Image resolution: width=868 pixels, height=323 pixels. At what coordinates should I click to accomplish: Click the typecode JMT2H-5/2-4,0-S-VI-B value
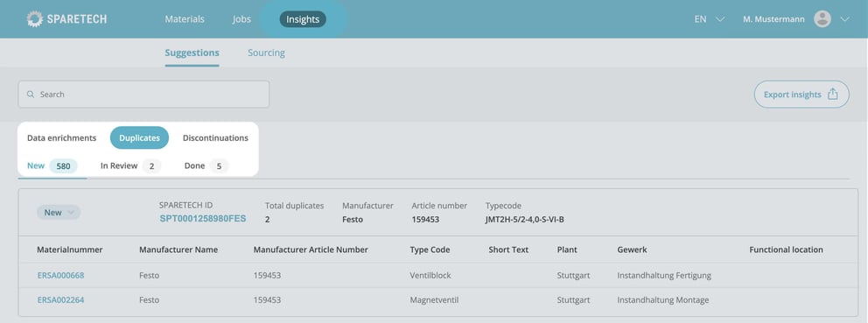(x=525, y=220)
